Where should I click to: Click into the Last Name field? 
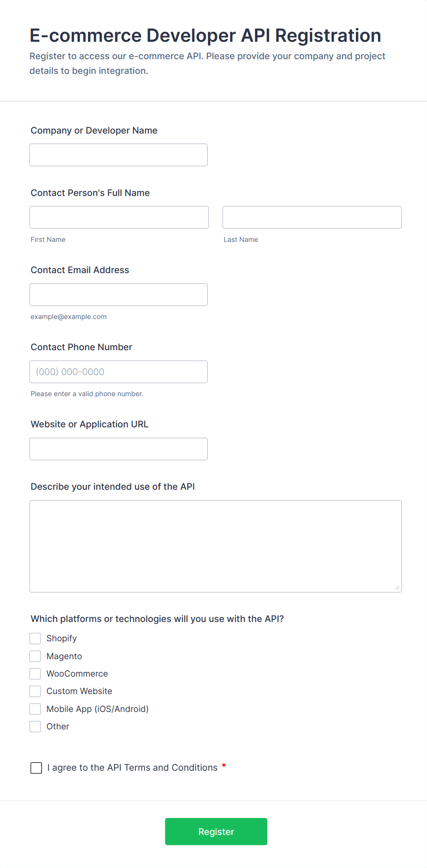pos(312,218)
